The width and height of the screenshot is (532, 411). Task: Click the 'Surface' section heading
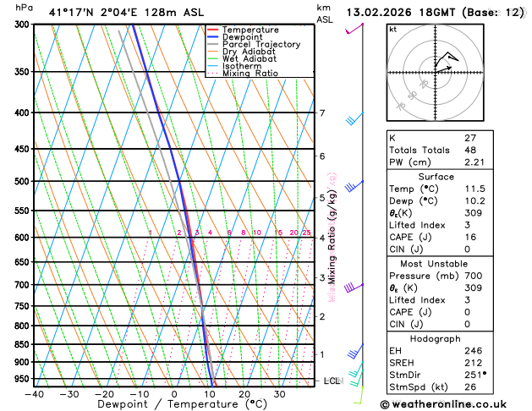(x=436, y=177)
